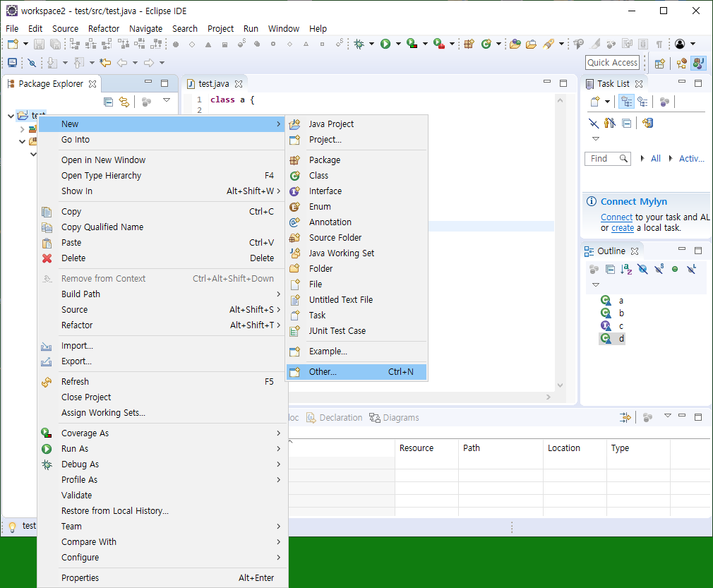Click the red Delete X icon
This screenshot has height=588, width=713.
[47, 258]
